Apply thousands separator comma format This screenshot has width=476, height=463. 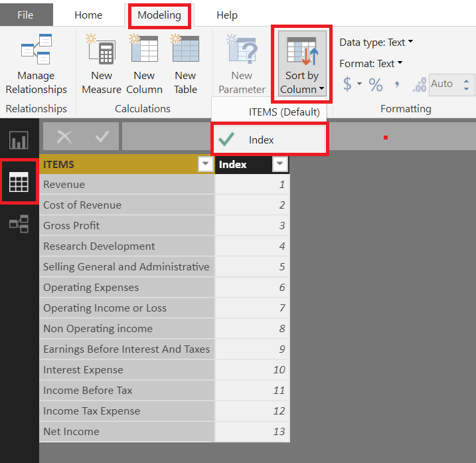coord(397,85)
